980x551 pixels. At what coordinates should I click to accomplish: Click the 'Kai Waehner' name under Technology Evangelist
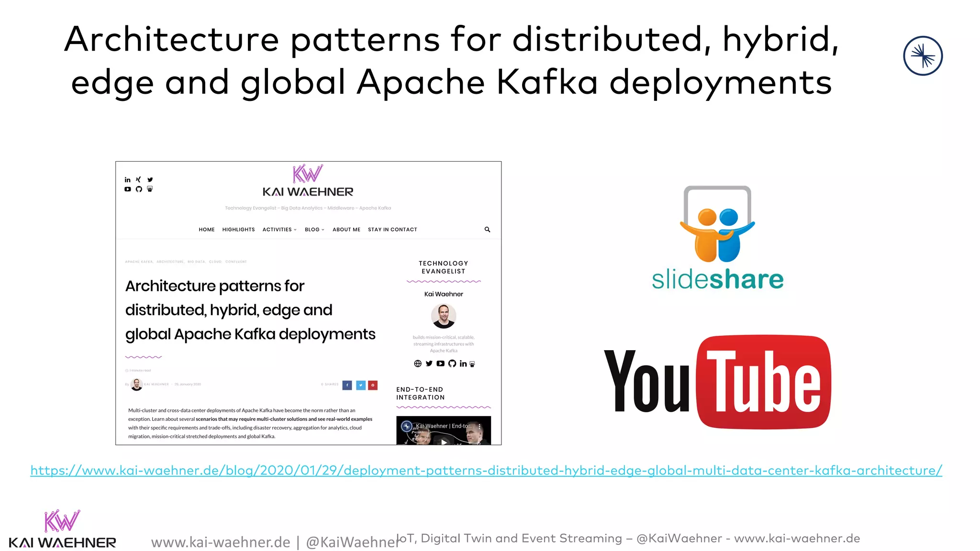pos(444,294)
